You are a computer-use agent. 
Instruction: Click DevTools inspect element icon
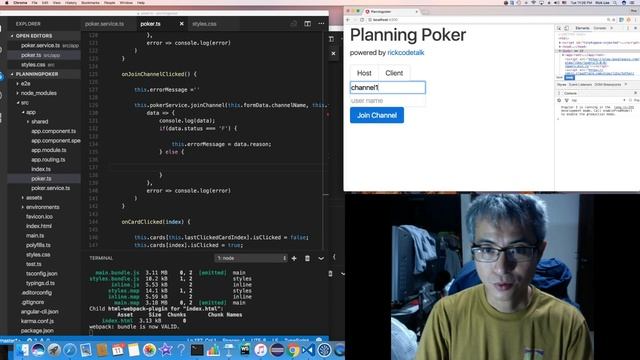pyautogui.click(x=559, y=28)
